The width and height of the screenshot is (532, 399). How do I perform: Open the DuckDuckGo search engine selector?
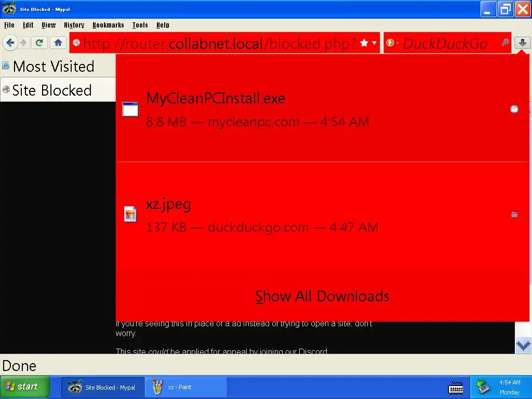pyautogui.click(x=392, y=43)
